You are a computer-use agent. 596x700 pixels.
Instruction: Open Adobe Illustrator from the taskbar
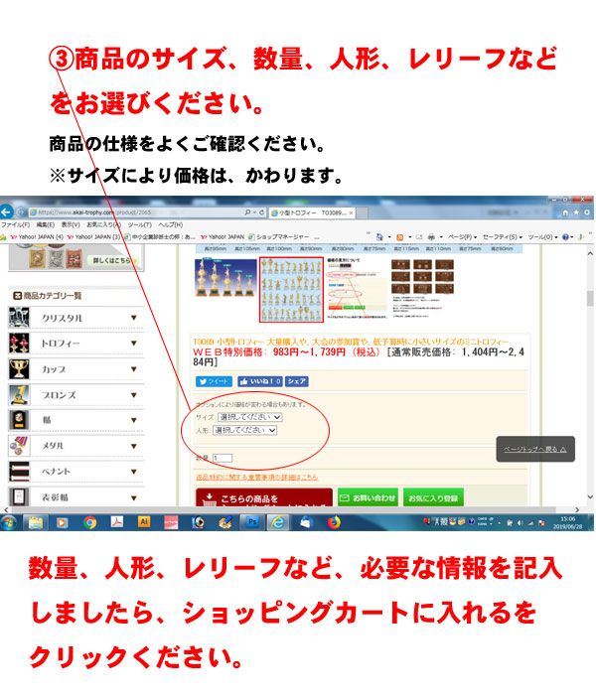pos(144,521)
